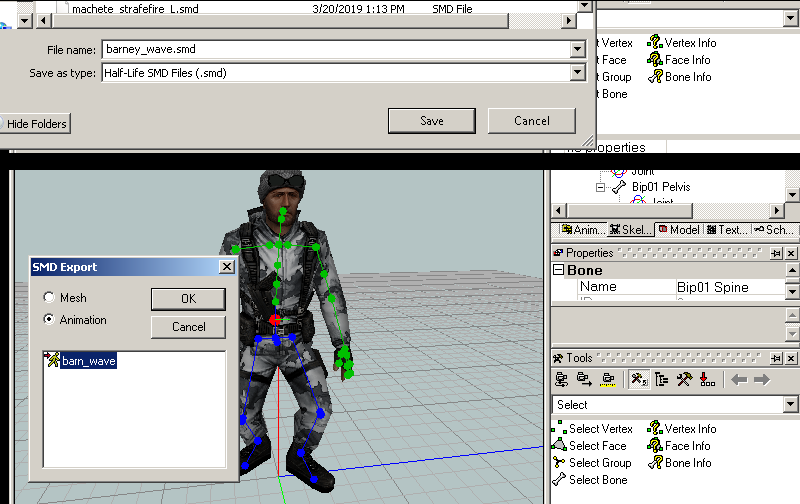Select the Bip01 Pelvis tree item

661,187
